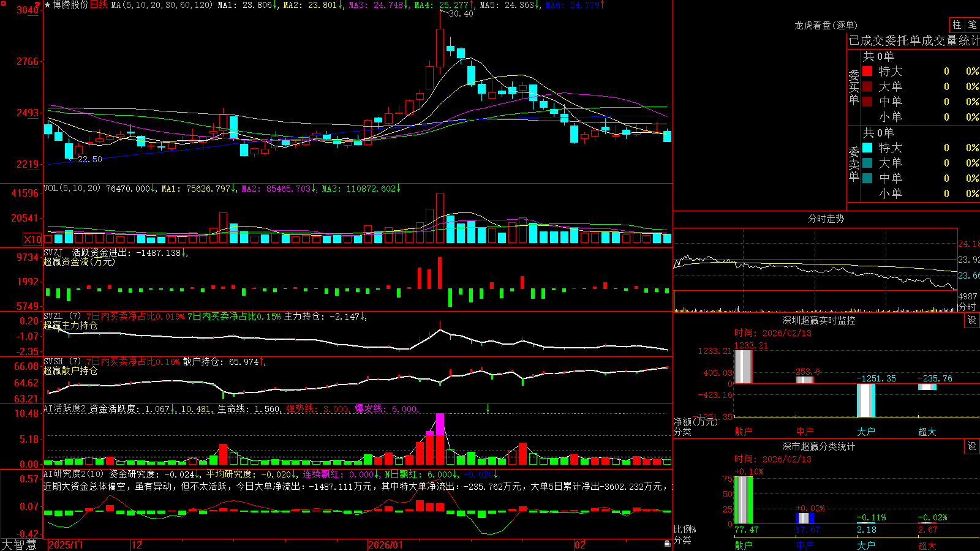Switch order view to 柱 bar mode
980x551 pixels.
pyautogui.click(x=957, y=25)
